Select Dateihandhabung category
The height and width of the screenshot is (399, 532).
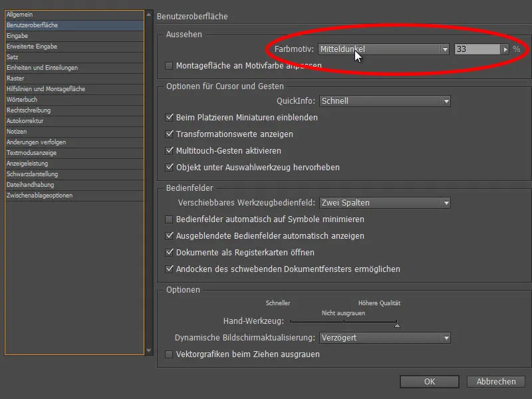(x=74, y=185)
